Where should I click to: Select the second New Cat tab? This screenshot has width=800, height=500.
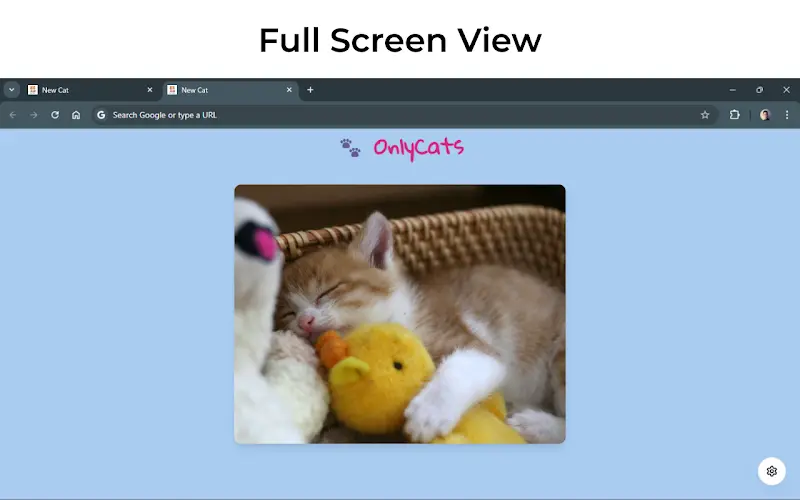(x=231, y=90)
